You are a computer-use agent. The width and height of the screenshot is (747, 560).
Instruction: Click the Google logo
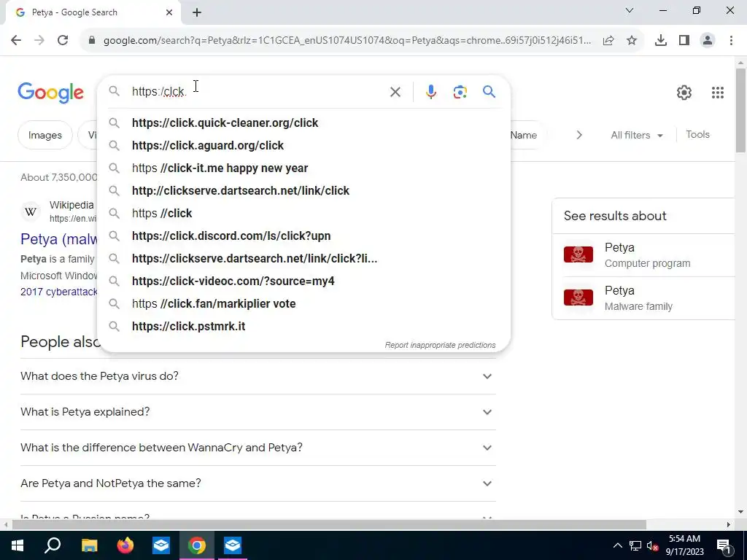[50, 93]
